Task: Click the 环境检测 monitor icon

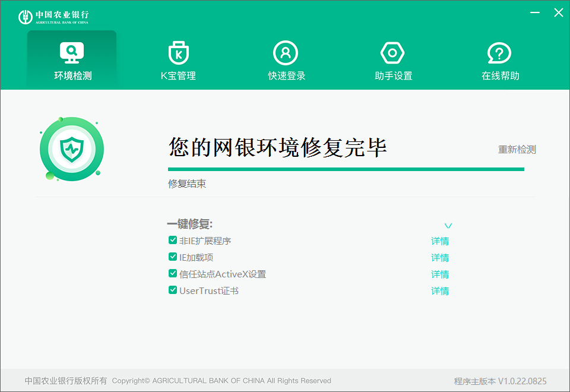Action: (72, 53)
